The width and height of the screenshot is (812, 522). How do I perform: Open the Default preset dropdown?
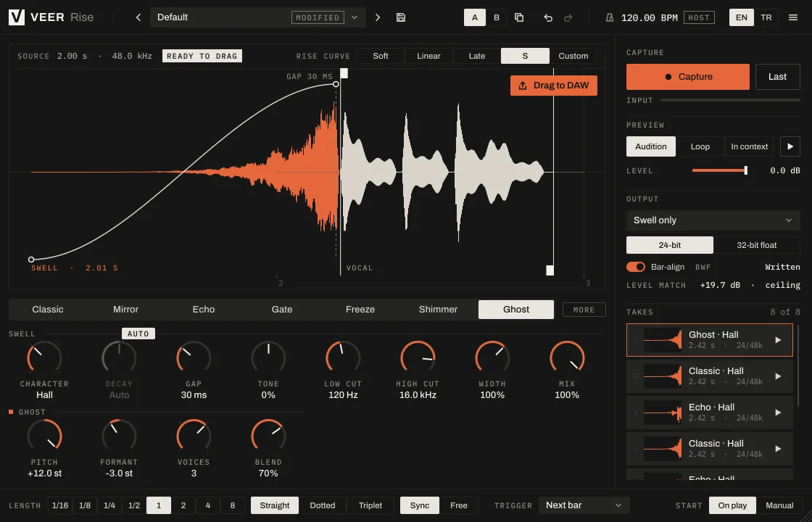(258, 17)
